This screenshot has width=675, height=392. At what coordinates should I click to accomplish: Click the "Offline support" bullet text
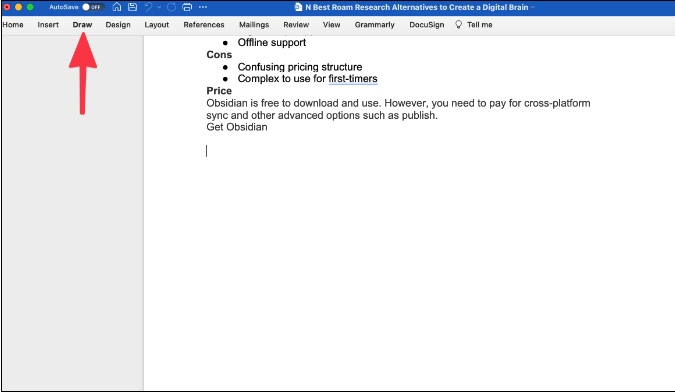tap(272, 42)
